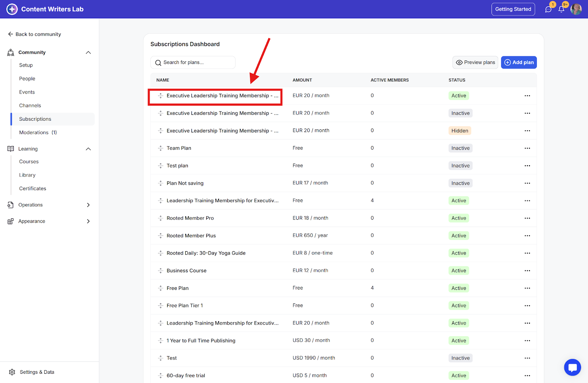Click the user profile avatar
Screen dimensions: 588x383
tap(576, 9)
